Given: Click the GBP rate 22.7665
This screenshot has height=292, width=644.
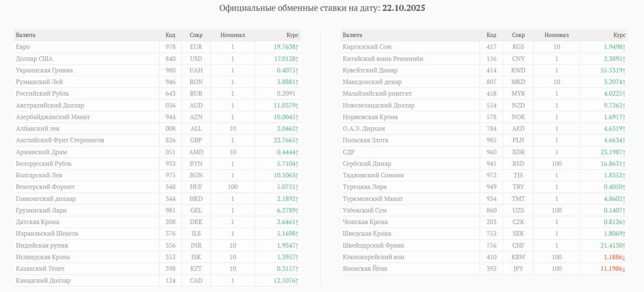Looking at the screenshot, I should click(286, 140).
